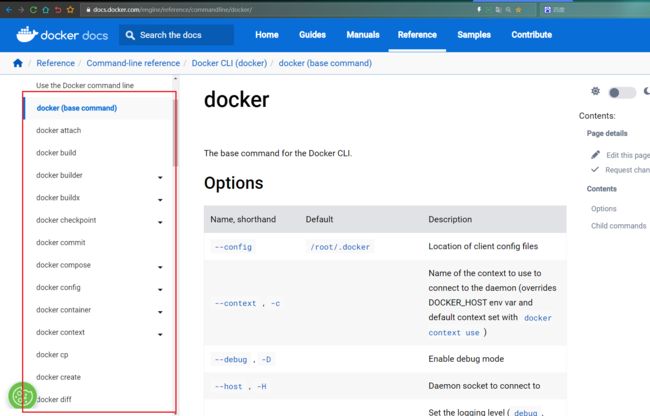Click the pencil icon for Edit this page
Screen dimensions: 650x416
coord(595,155)
